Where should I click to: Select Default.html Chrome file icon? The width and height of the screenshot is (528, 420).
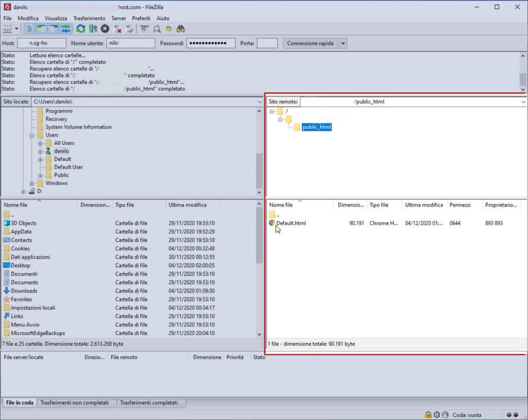click(272, 223)
